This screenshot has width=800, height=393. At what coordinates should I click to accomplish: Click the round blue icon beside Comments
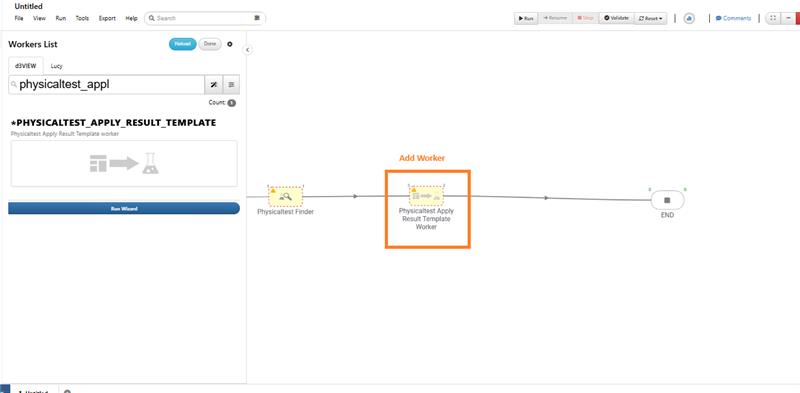[x=689, y=18]
